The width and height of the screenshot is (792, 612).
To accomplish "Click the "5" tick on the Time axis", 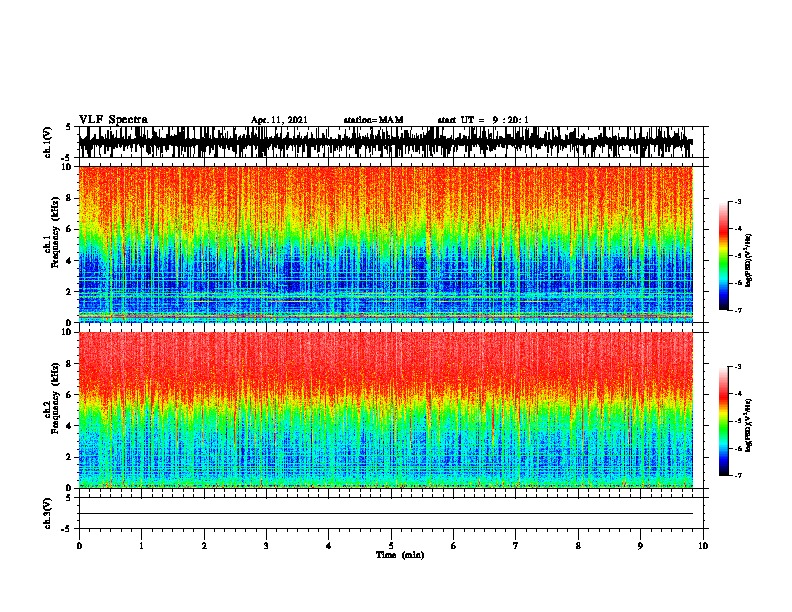I will (391, 546).
